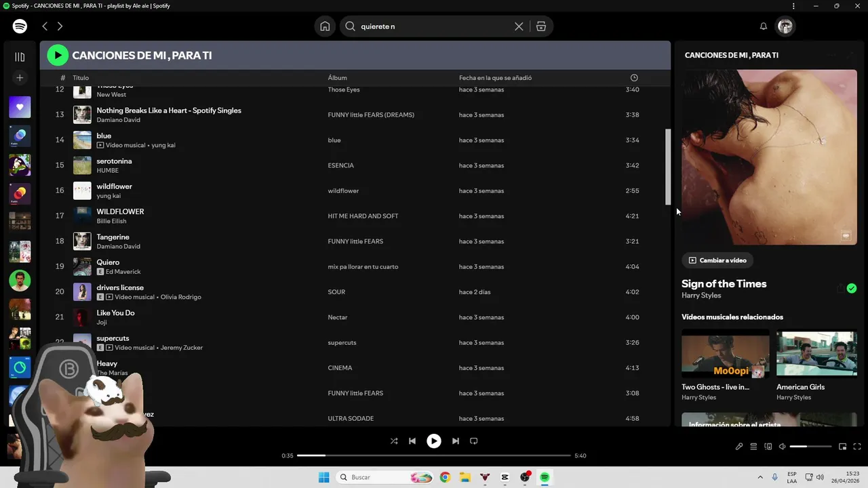Open the Windows Start button
The height and width of the screenshot is (488, 868).
pos(324,477)
